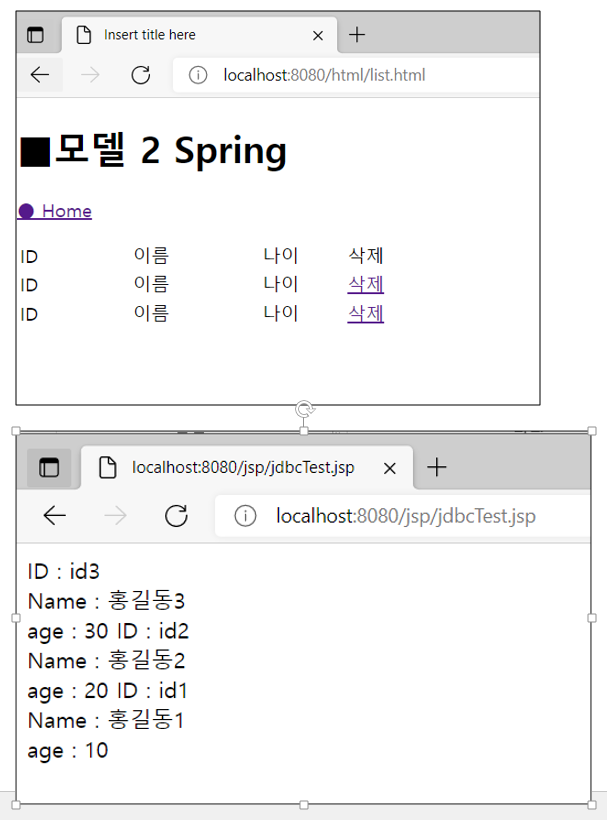Click rotation handle above the jdbcTest image
The height and width of the screenshot is (820, 607).
304,409
